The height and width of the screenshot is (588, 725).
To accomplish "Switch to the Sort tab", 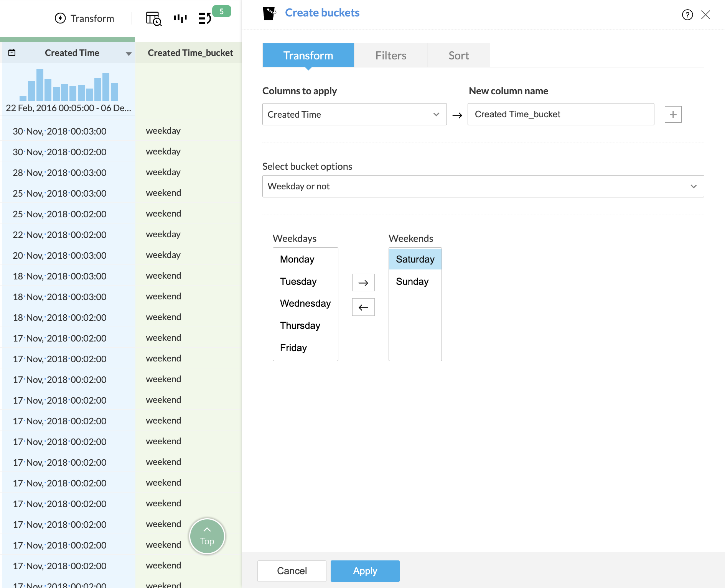I will tap(459, 56).
